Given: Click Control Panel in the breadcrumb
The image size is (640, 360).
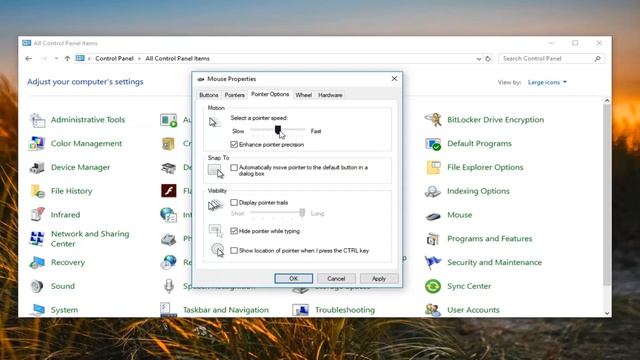Looking at the screenshot, I should pos(114,58).
